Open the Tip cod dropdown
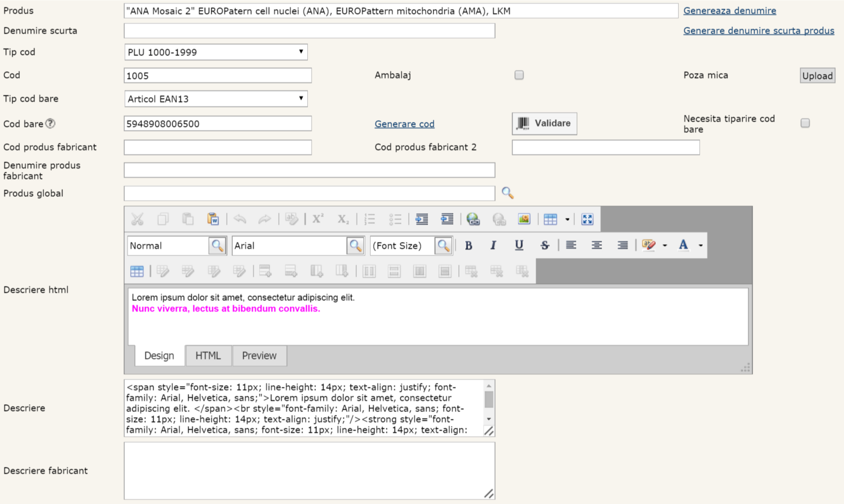This screenshot has height=504, width=844. tap(216, 52)
